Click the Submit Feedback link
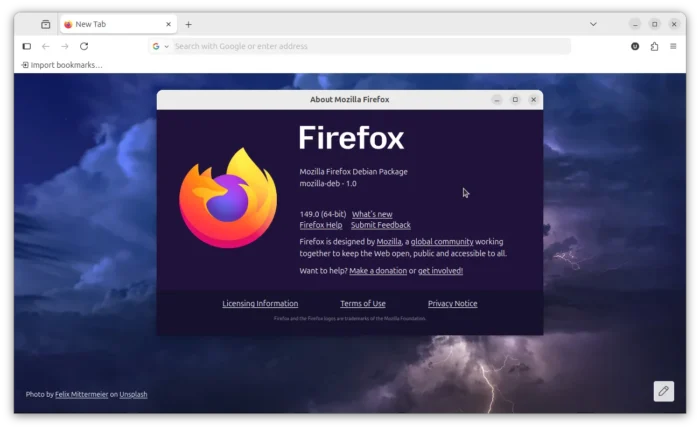Viewport: 700px width, 429px height. coord(380,225)
